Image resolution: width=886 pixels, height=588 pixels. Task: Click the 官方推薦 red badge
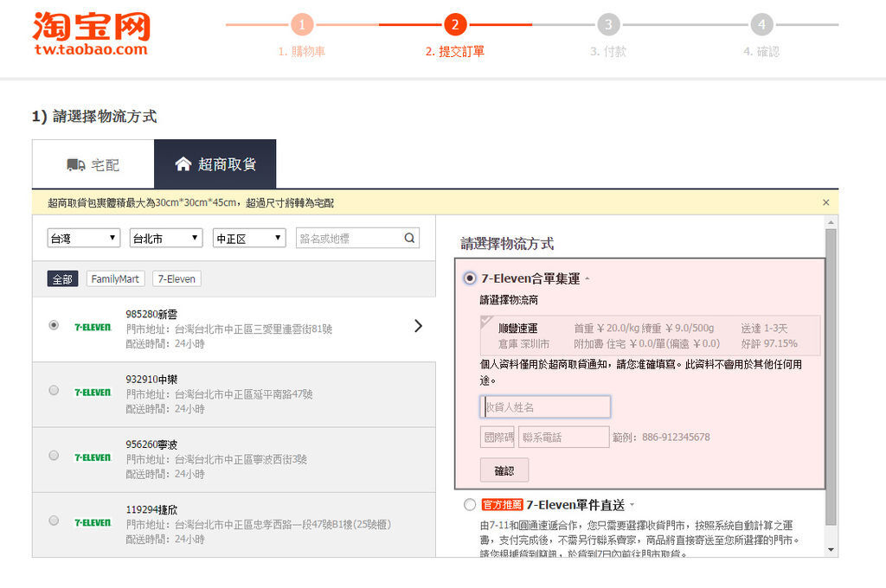point(502,504)
